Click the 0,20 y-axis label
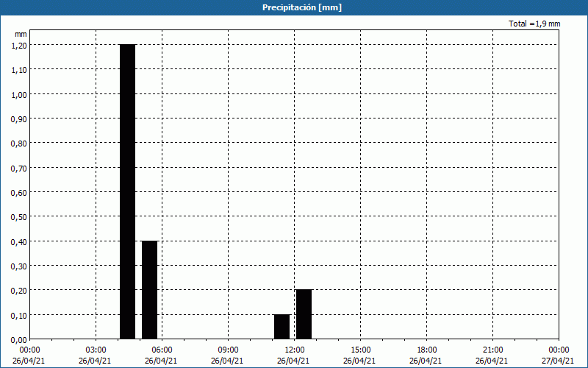Image resolution: width=588 pixels, height=368 pixels. click(x=19, y=291)
